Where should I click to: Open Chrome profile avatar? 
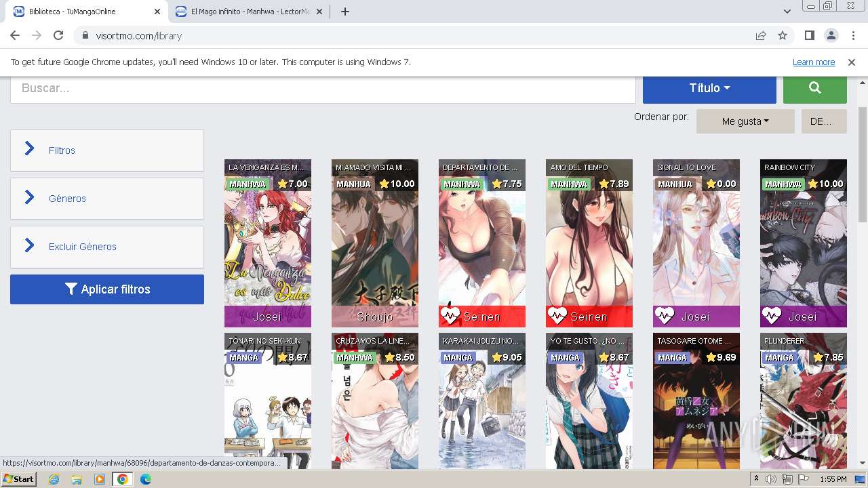[831, 36]
